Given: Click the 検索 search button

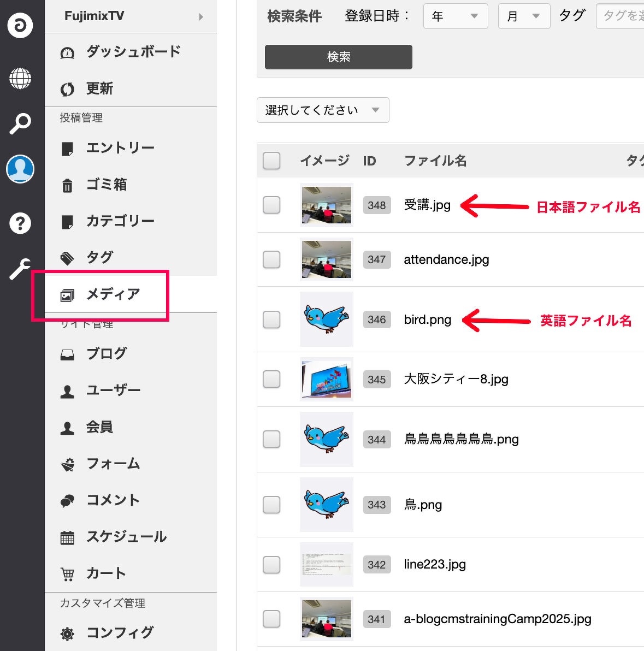Looking at the screenshot, I should pos(338,57).
